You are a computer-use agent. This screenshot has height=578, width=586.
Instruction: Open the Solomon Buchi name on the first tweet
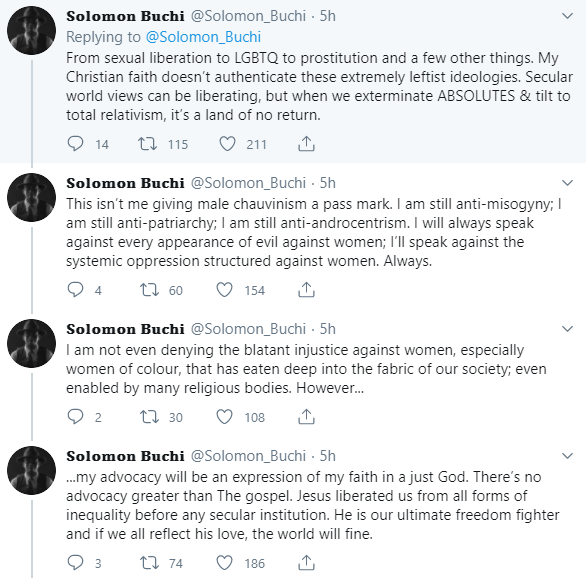[x=125, y=16]
